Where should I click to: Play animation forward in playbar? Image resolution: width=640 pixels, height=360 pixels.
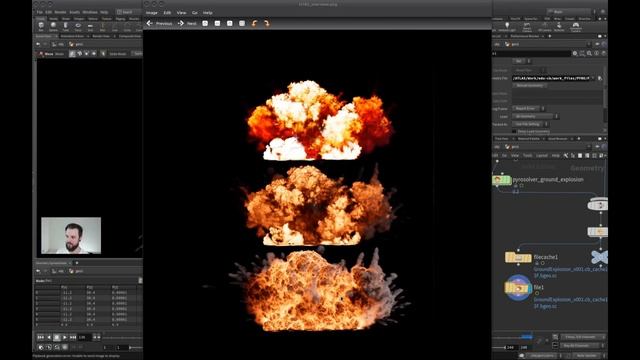coord(64,337)
